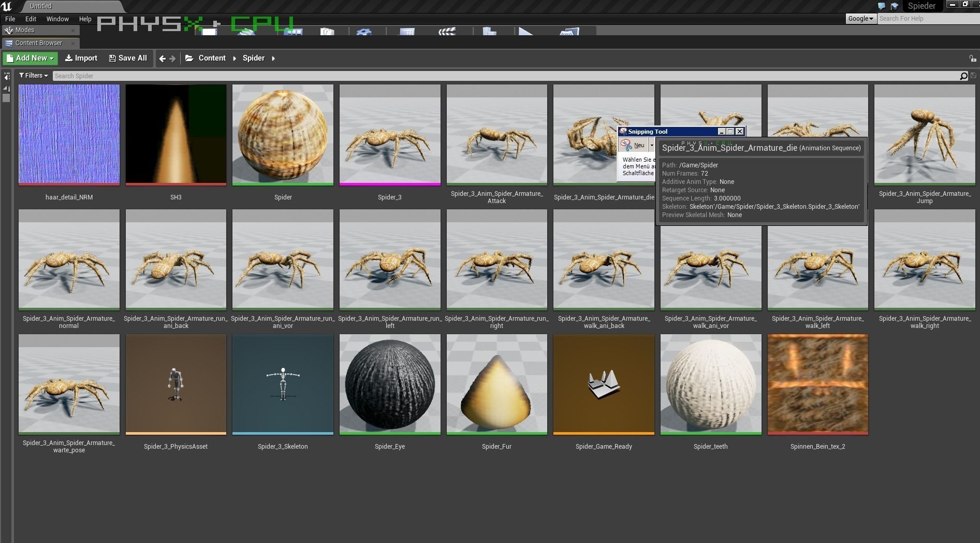Viewport: 980px width, 543px height.
Task: Select the Spider Armature Jump animation thumbnail
Action: click(x=925, y=135)
